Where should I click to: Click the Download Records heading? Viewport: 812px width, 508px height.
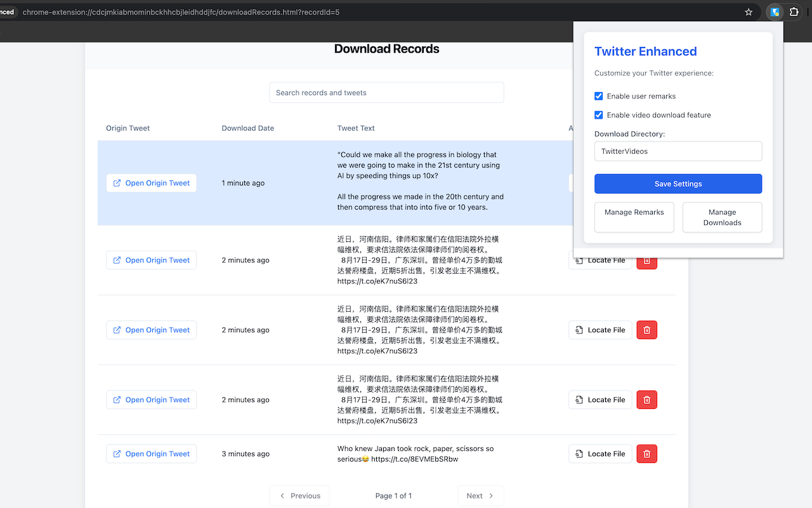coord(386,49)
